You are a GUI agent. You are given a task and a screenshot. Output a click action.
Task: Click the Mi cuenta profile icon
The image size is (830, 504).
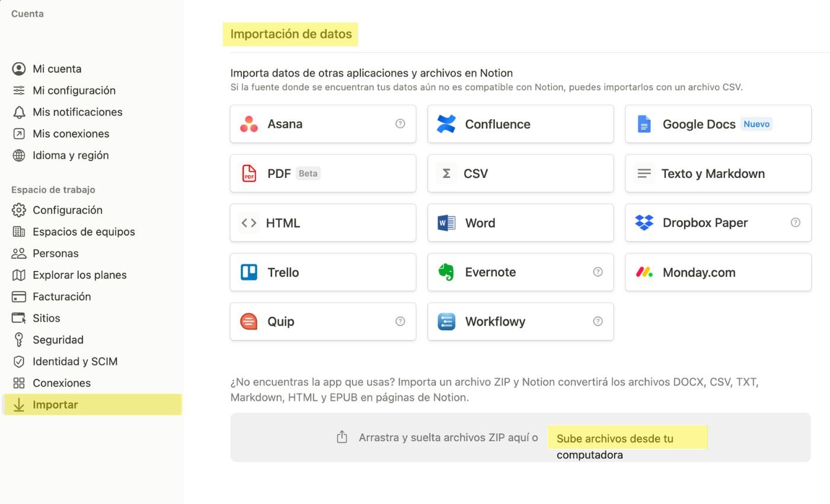[x=19, y=69]
